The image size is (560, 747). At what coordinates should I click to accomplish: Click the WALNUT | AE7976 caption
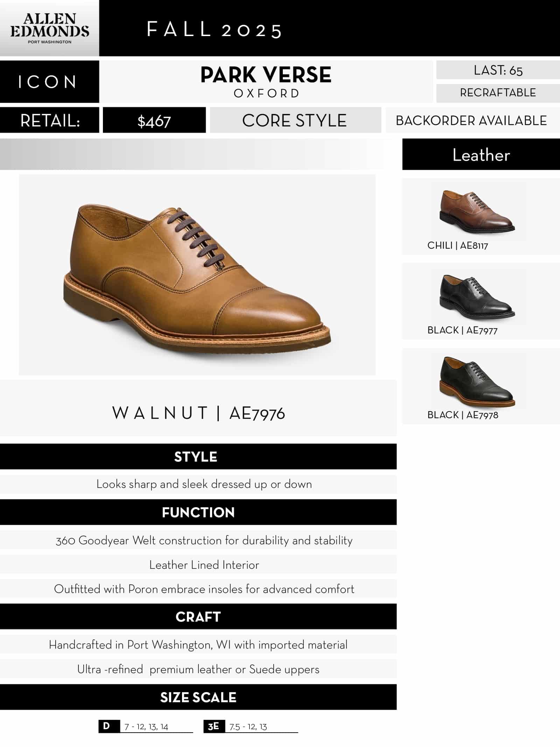pos(198,413)
